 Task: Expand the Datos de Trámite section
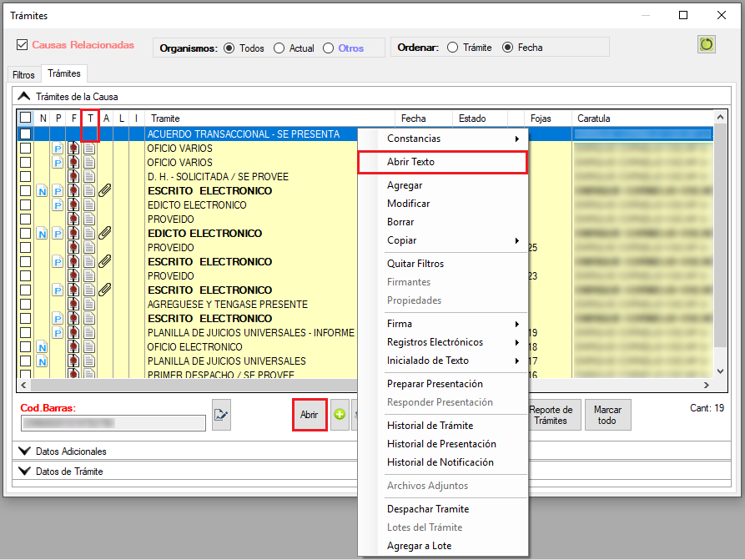point(24,472)
